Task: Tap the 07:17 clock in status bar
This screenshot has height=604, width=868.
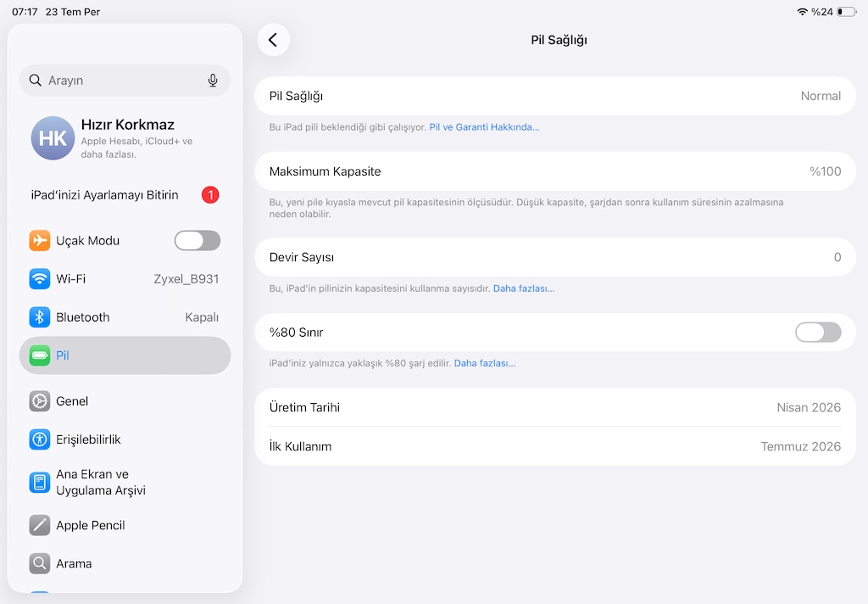Action: coord(25,12)
